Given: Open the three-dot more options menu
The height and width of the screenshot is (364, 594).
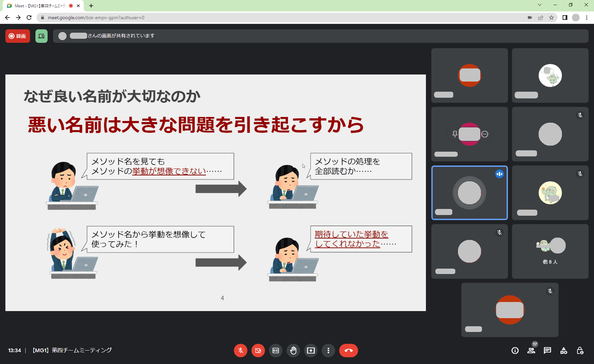Looking at the screenshot, I should pos(328,351).
